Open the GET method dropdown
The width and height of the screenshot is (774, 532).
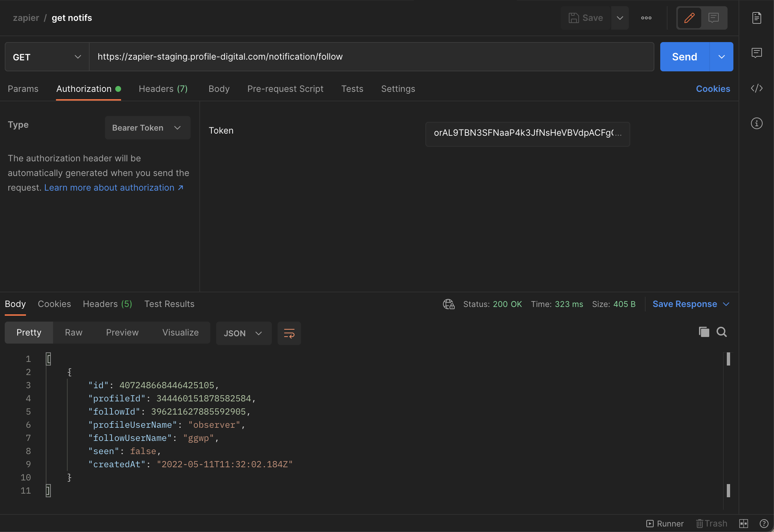[47, 57]
